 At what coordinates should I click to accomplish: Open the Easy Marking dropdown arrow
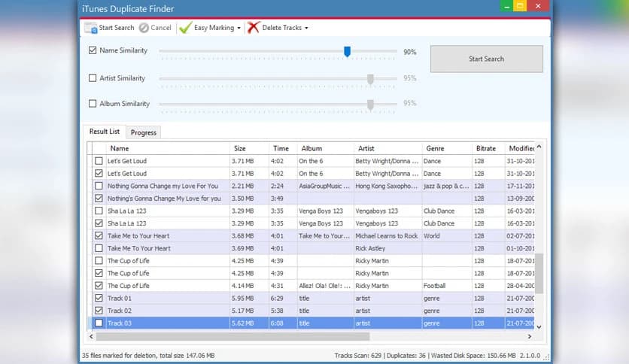[x=239, y=28]
